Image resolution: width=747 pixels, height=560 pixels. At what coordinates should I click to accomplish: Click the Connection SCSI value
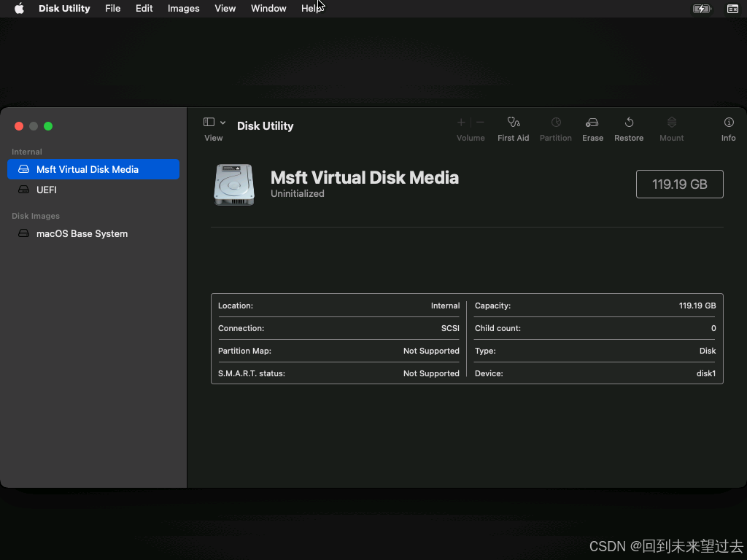(x=450, y=329)
